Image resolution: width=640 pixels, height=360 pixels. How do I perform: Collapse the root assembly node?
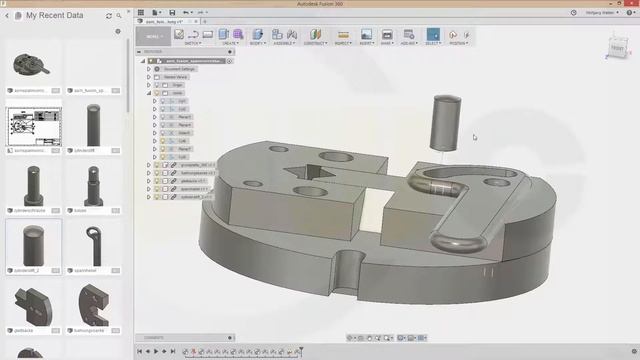(x=143, y=61)
